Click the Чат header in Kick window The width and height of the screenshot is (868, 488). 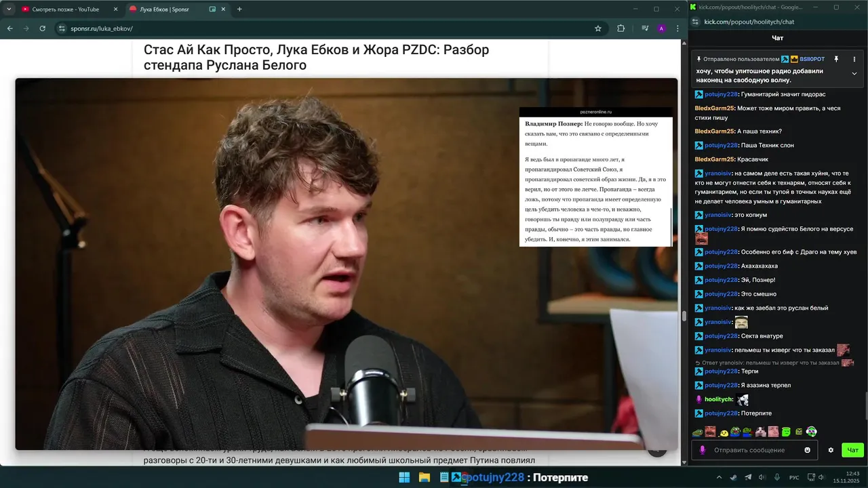coord(778,38)
